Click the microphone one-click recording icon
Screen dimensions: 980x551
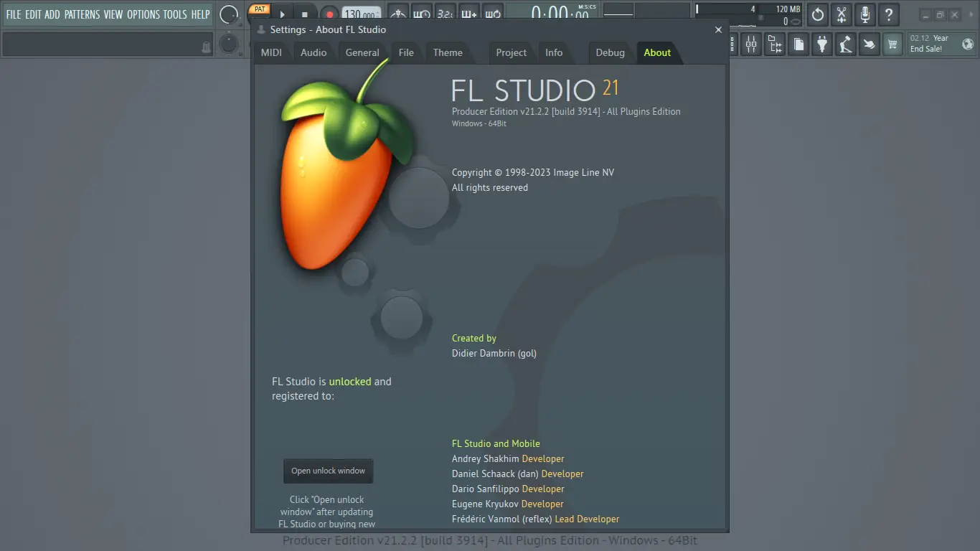[866, 14]
